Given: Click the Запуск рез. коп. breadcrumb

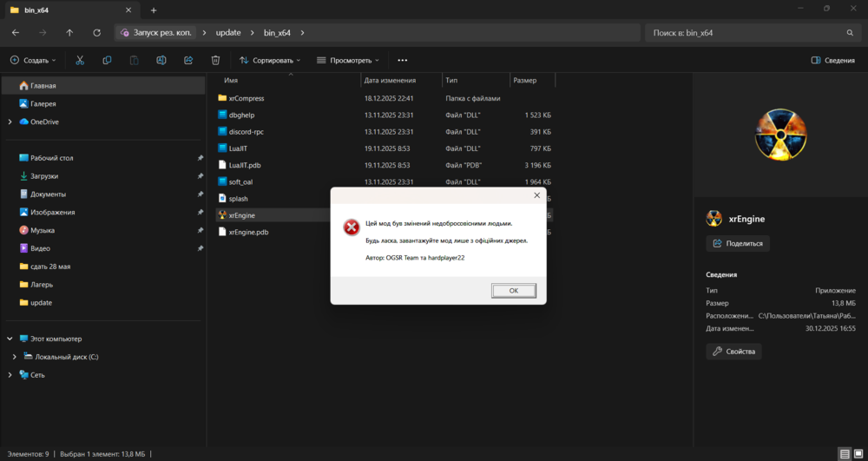Looking at the screenshot, I should pos(156,33).
